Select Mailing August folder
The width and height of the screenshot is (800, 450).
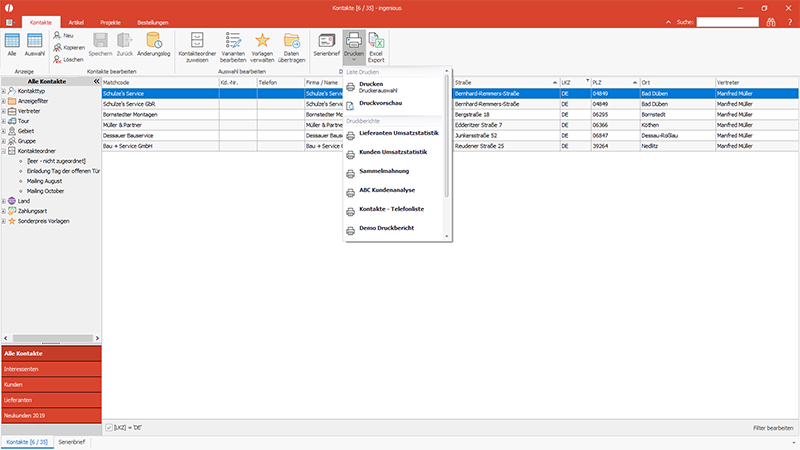click(44, 181)
